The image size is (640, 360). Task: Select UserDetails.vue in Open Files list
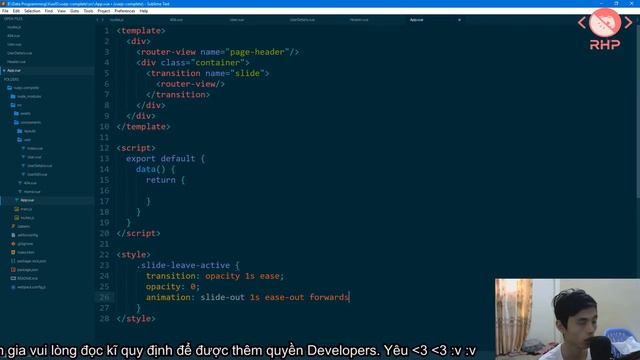coord(19,53)
